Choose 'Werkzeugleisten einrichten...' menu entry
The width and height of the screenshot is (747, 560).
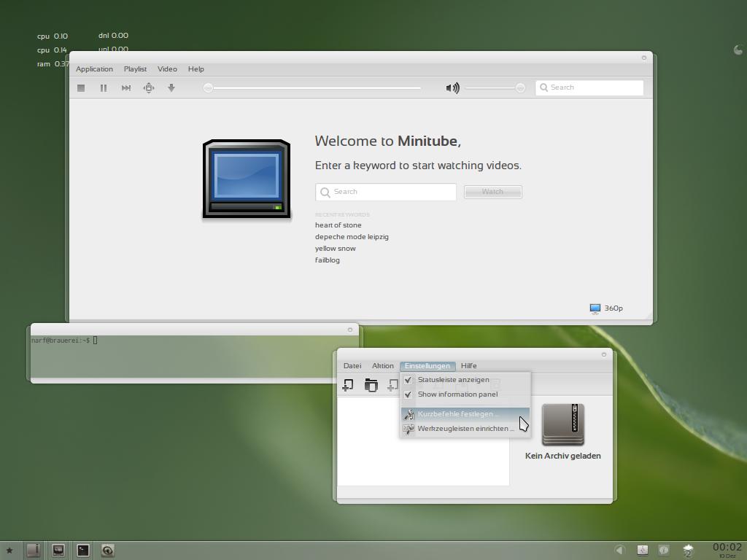coord(465,429)
